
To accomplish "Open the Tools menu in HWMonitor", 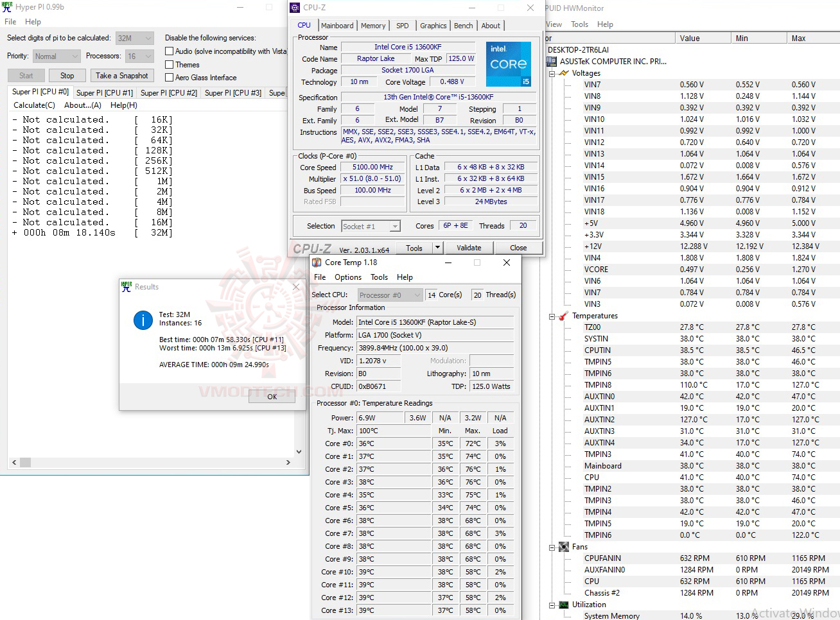I will point(579,24).
